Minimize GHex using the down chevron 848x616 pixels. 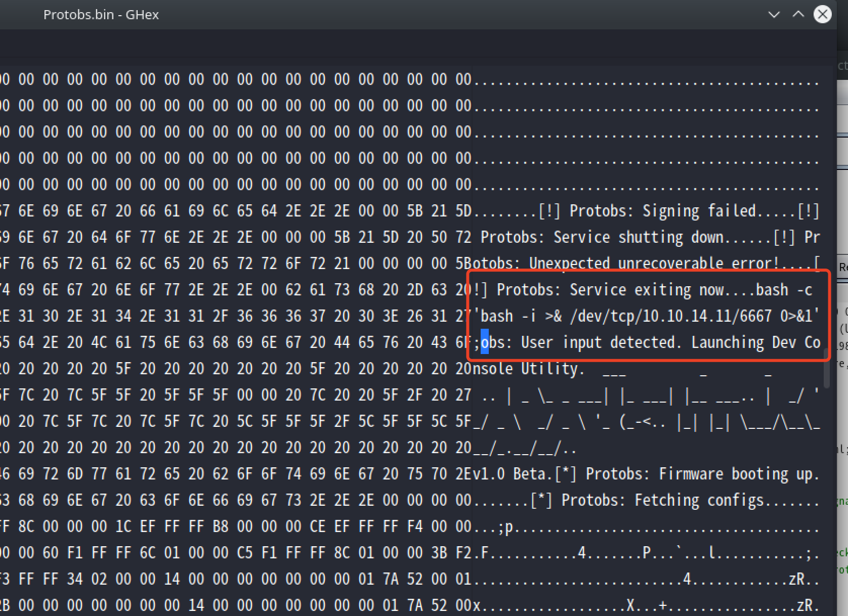coord(774,15)
